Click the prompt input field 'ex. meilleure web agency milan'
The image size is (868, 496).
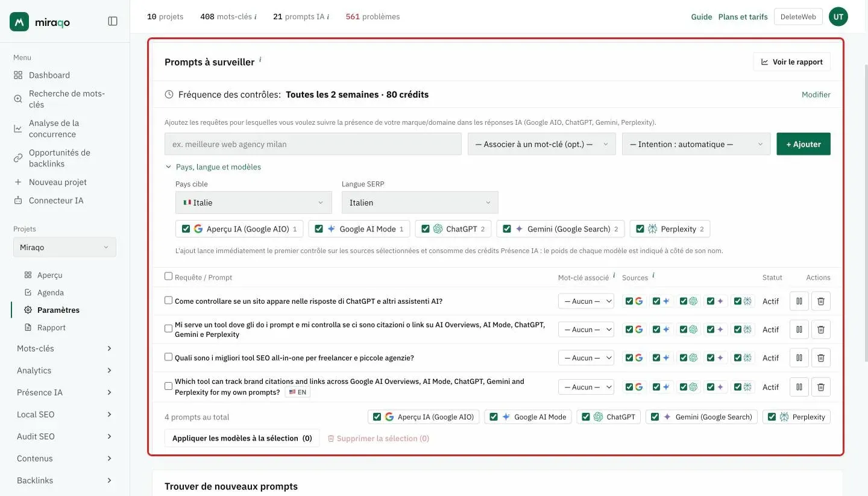(x=313, y=144)
